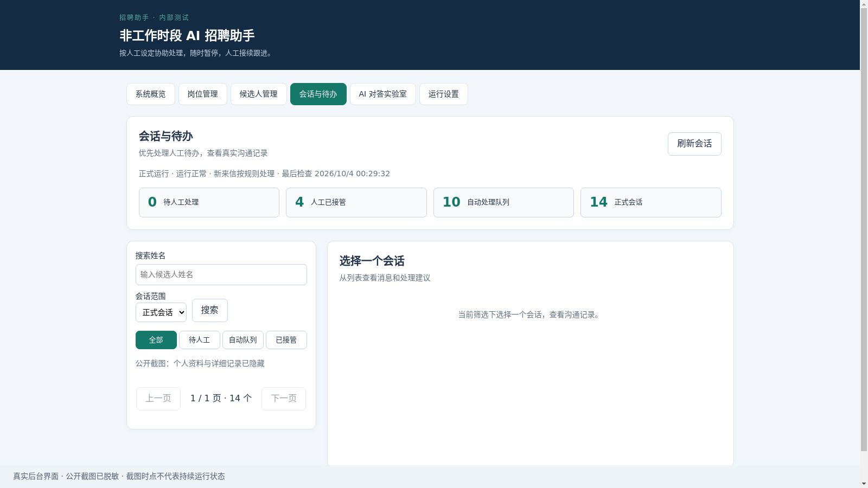This screenshot has height=488, width=868.
Task: Focus the 输入候选人姓名 search field
Action: pyautogui.click(x=221, y=274)
